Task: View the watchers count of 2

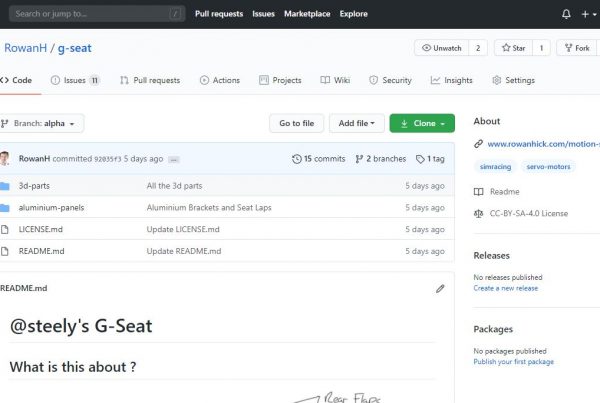Action: pos(478,48)
